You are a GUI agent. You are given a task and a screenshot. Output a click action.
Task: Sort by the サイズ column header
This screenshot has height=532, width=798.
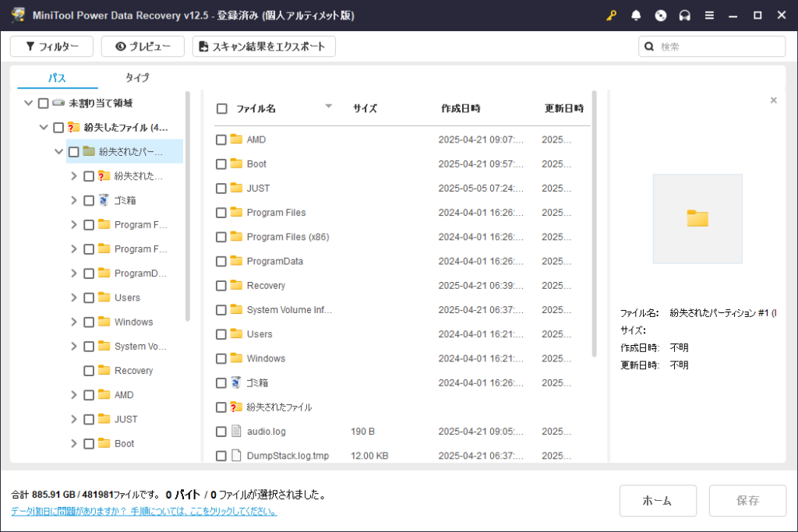click(x=365, y=108)
